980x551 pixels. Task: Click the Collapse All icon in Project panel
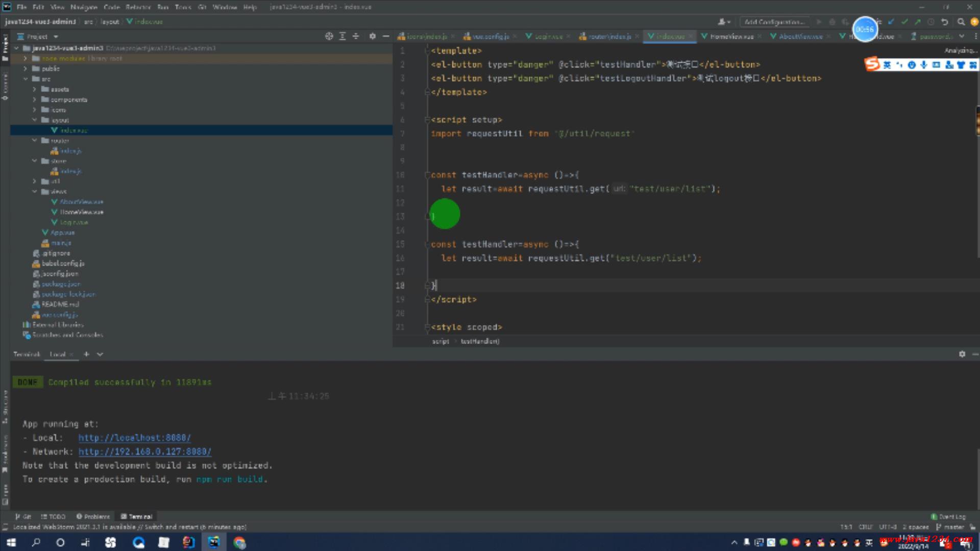click(x=356, y=36)
